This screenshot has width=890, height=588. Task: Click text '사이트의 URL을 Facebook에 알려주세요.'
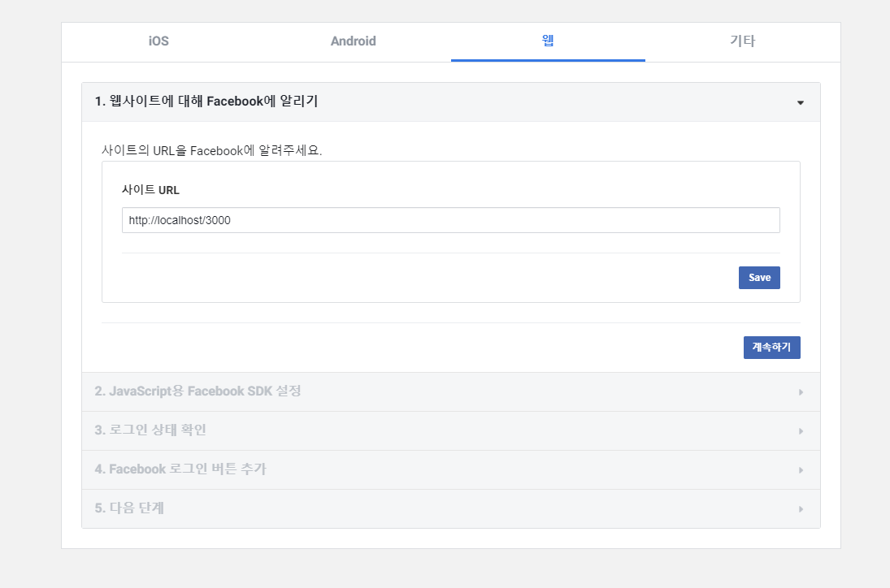[x=211, y=151]
